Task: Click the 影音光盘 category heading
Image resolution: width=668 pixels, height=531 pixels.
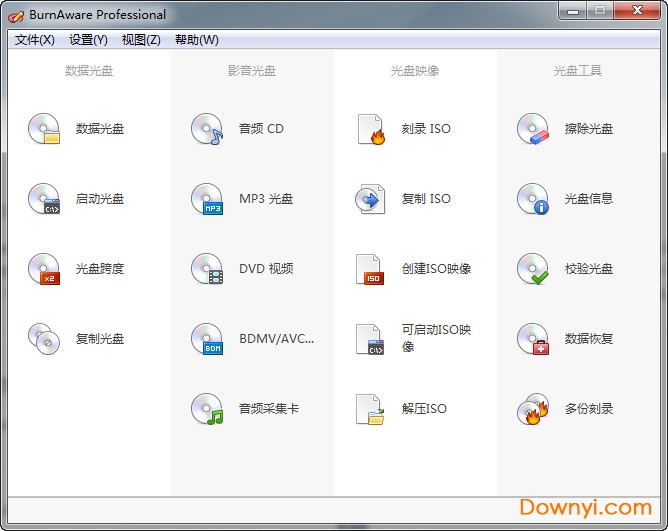Action: coord(252,71)
